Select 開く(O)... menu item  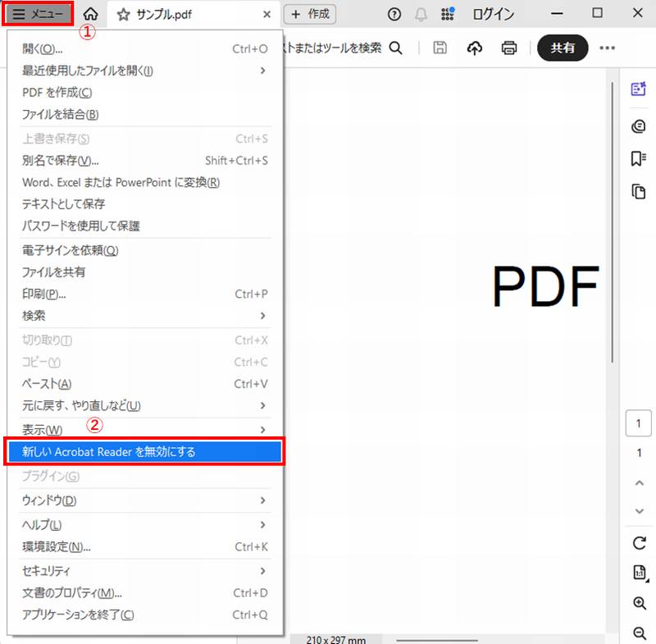[145, 49]
